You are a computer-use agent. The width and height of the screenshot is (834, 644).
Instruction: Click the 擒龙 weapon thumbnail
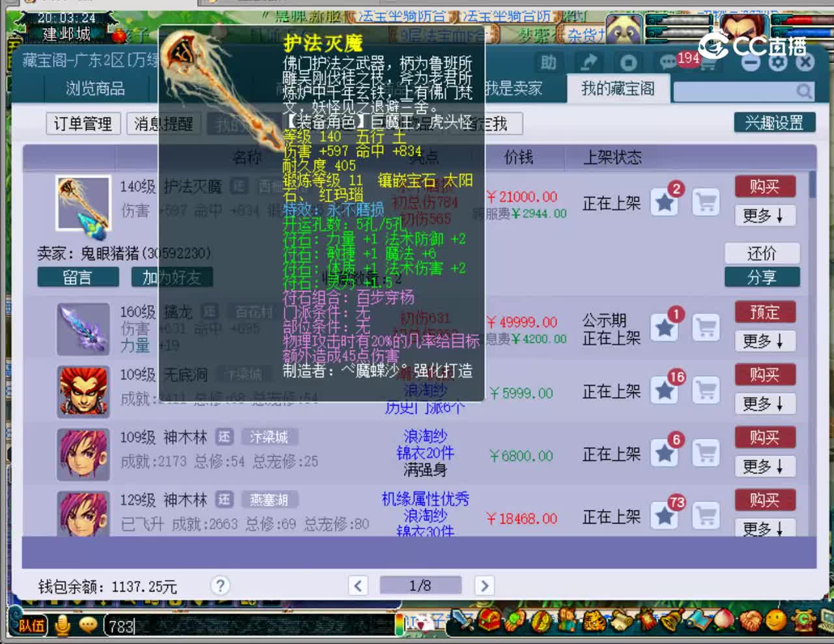tap(83, 329)
